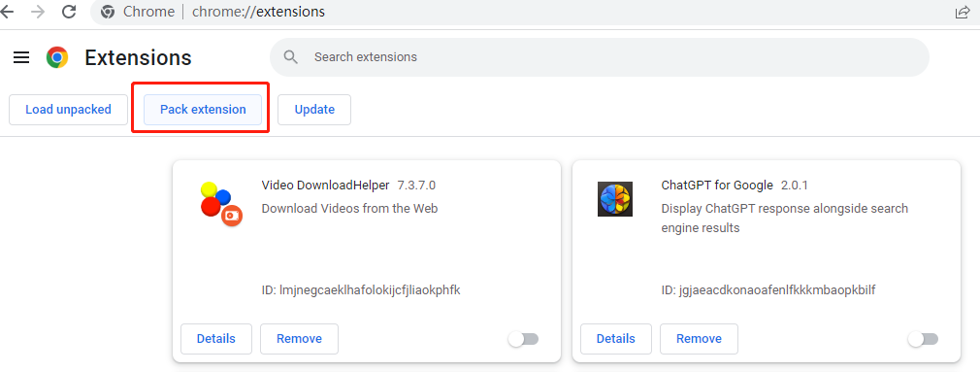The image size is (980, 372).
Task: Enable the ChatGPT for Google extension
Action: [923, 340]
